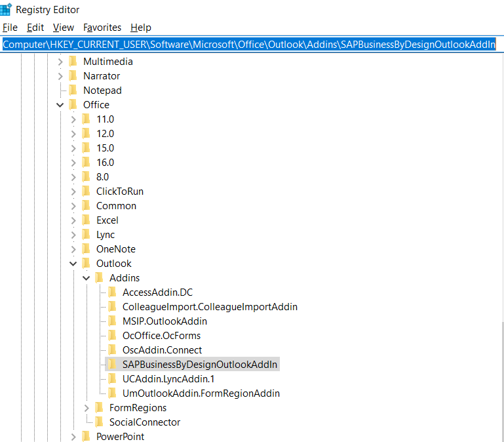Select the OcOffice.OcForms key
Viewport: 504px width, 442px height.
(161, 336)
